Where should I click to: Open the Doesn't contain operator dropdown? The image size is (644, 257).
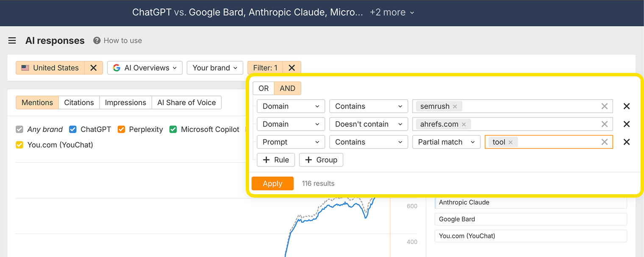(368, 124)
